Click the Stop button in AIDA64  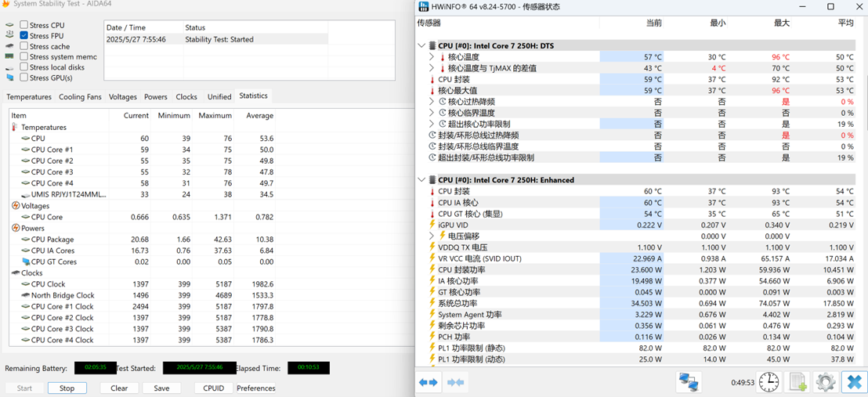point(67,388)
